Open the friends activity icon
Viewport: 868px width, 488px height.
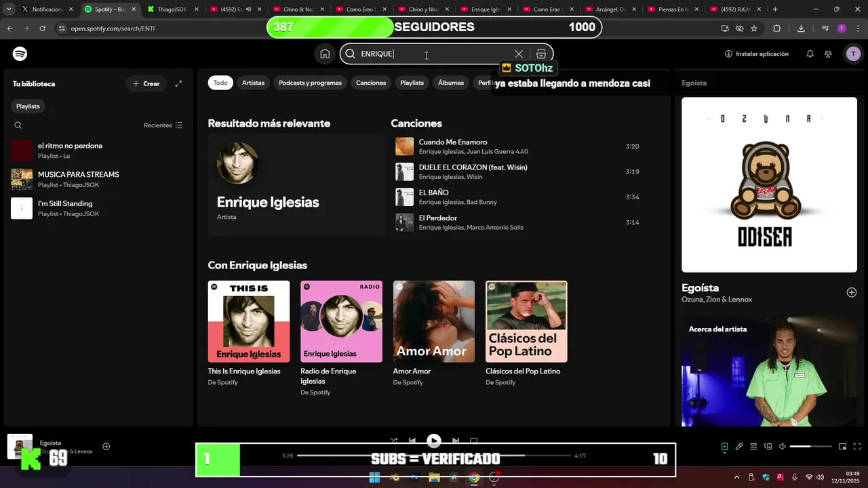[x=829, y=54]
